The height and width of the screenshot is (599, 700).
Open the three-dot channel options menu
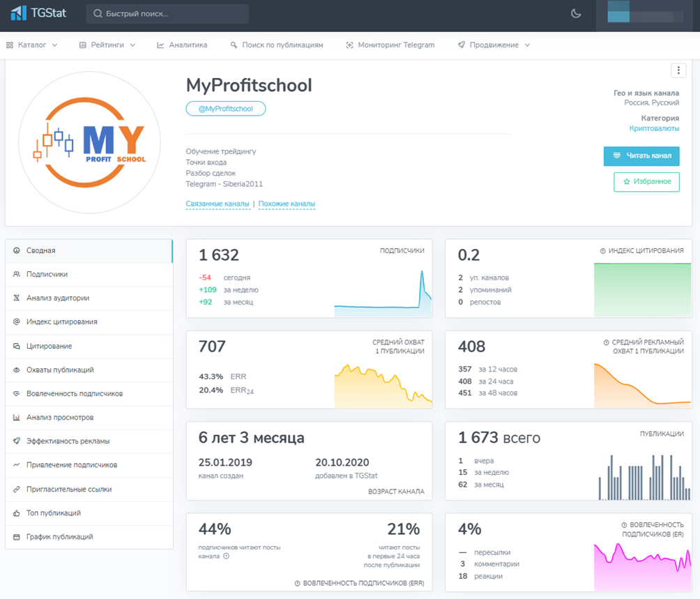[678, 70]
